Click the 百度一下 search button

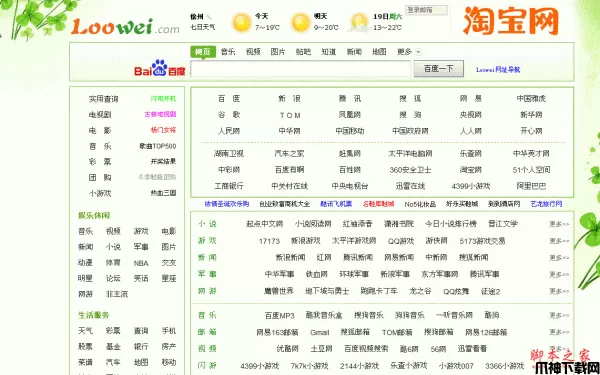439,69
